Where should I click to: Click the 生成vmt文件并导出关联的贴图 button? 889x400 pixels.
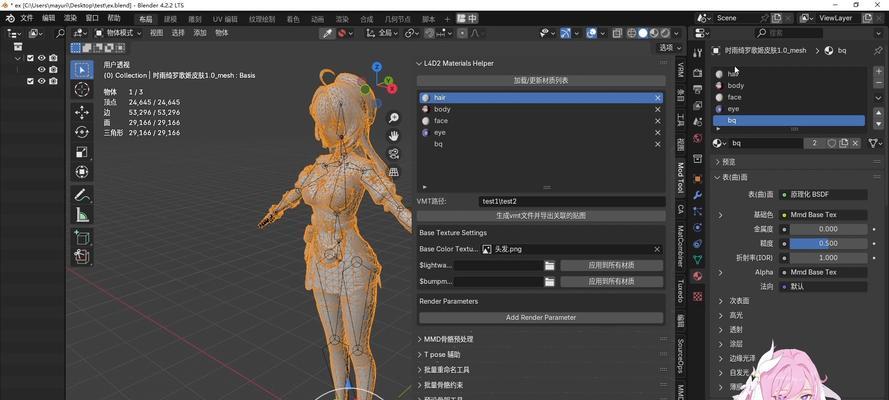click(541, 215)
